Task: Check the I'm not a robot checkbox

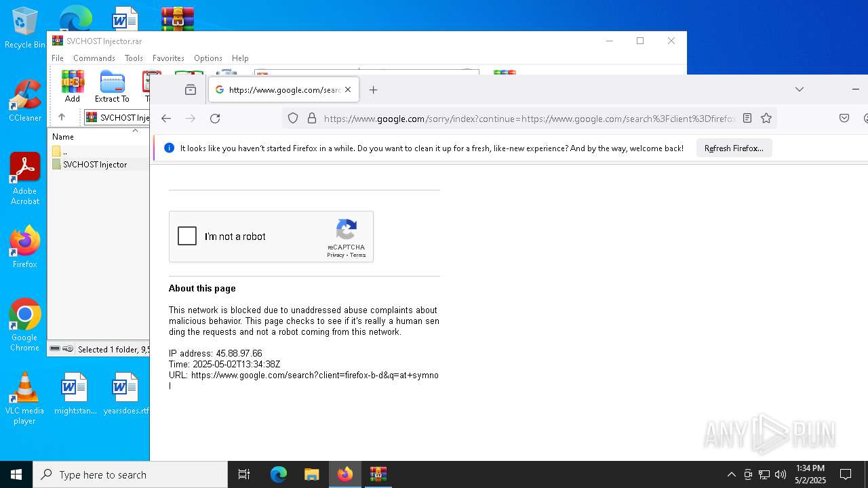Action: 187,236
